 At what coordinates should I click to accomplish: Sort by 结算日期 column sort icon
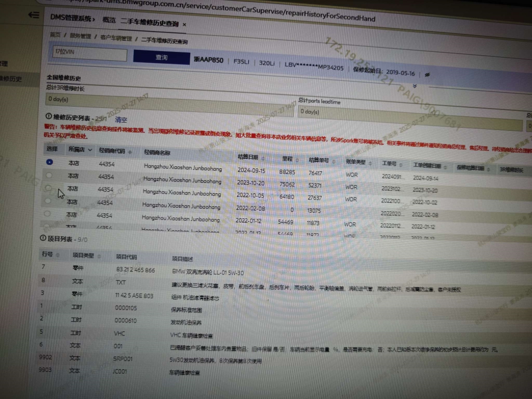263,158
